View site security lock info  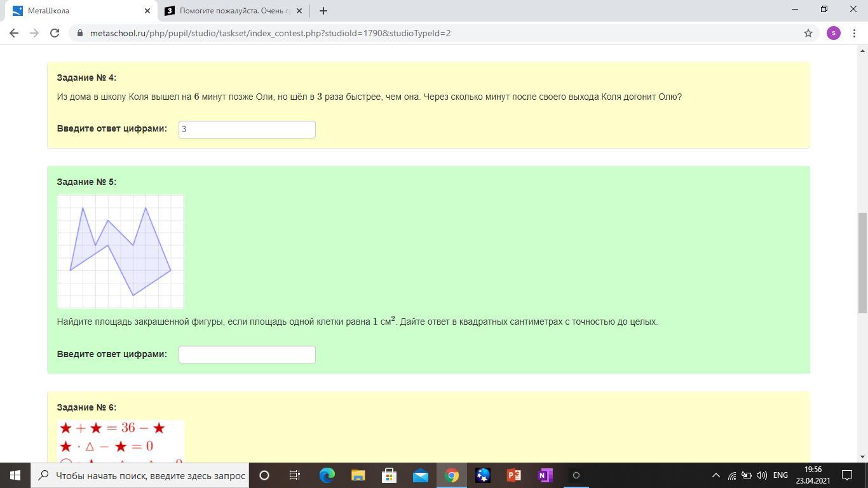tap(80, 33)
